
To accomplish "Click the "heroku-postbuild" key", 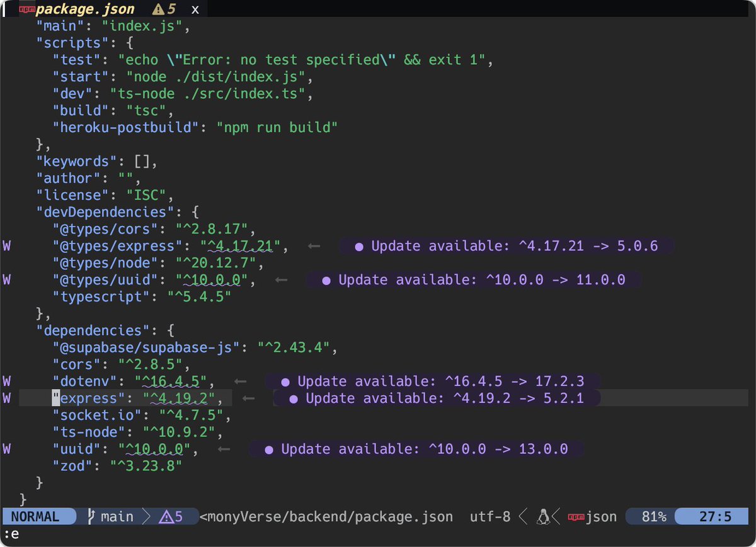I will tap(126, 128).
